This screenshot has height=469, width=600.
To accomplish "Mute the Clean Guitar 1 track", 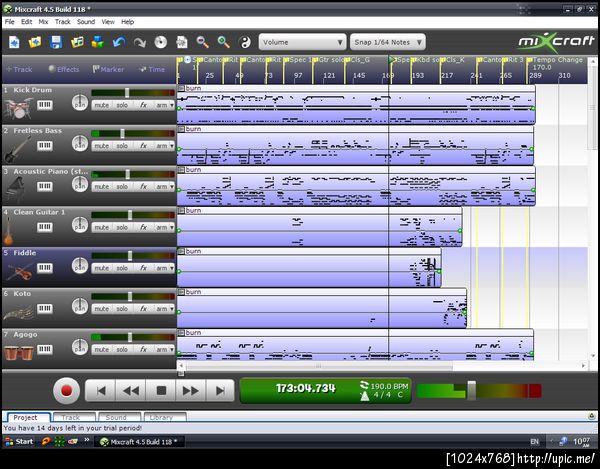I will point(101,227).
